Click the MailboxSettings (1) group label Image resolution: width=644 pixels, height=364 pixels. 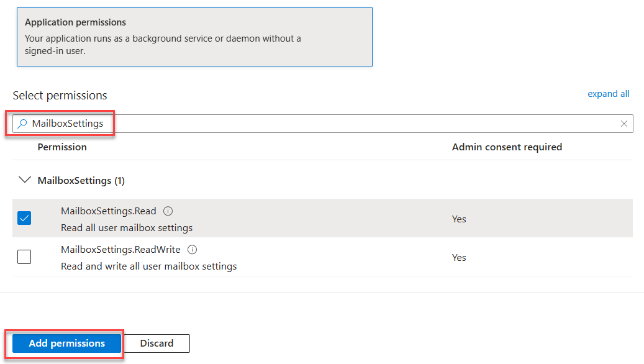click(x=81, y=181)
